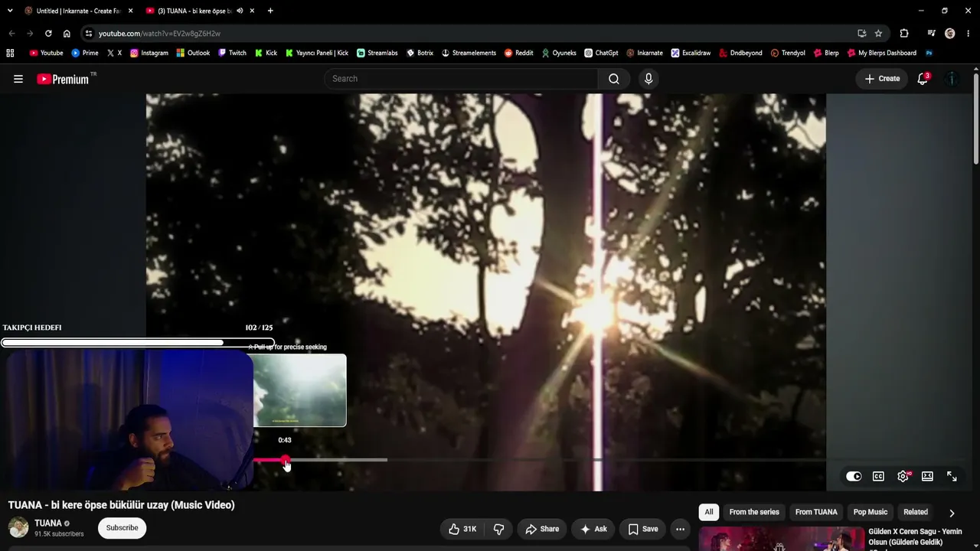The width and height of the screenshot is (980, 551).
Task: Open the Prime bookmark
Action: [84, 53]
